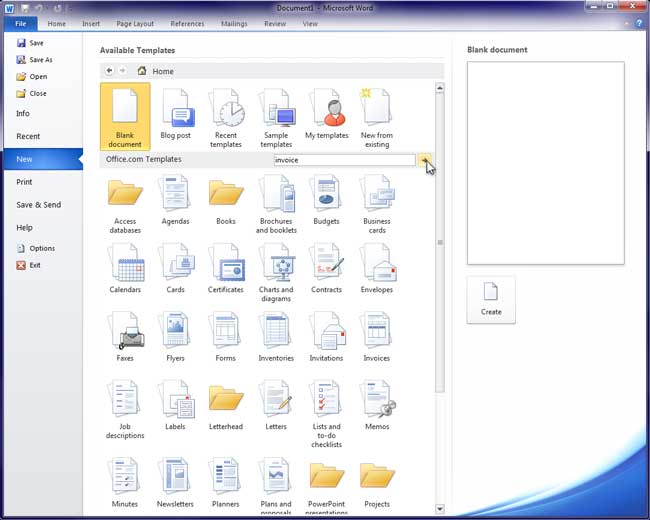Viewport: 650px width, 520px height.
Task: Open the Review tab
Action: (x=275, y=24)
